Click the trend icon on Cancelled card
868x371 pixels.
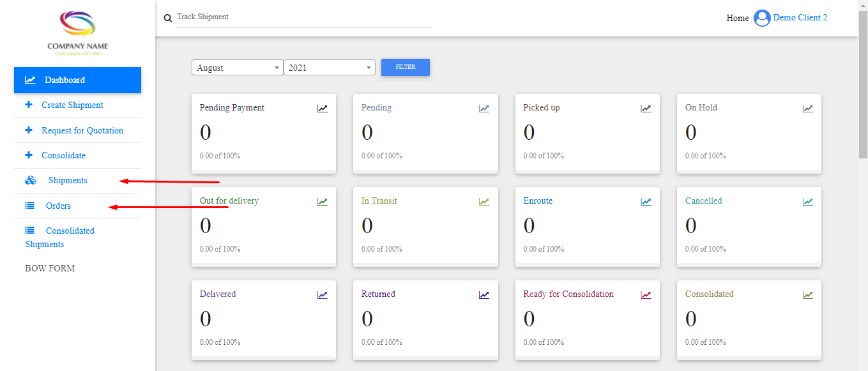(x=808, y=202)
